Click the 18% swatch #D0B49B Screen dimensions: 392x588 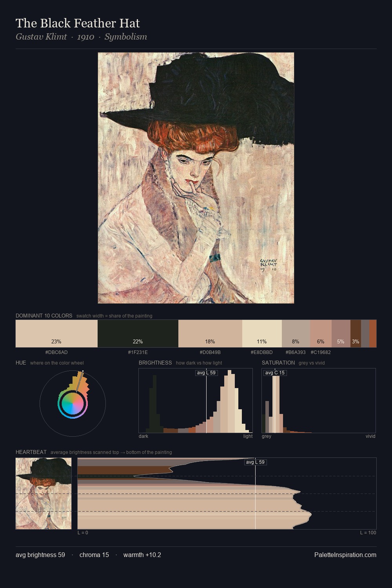(x=210, y=334)
